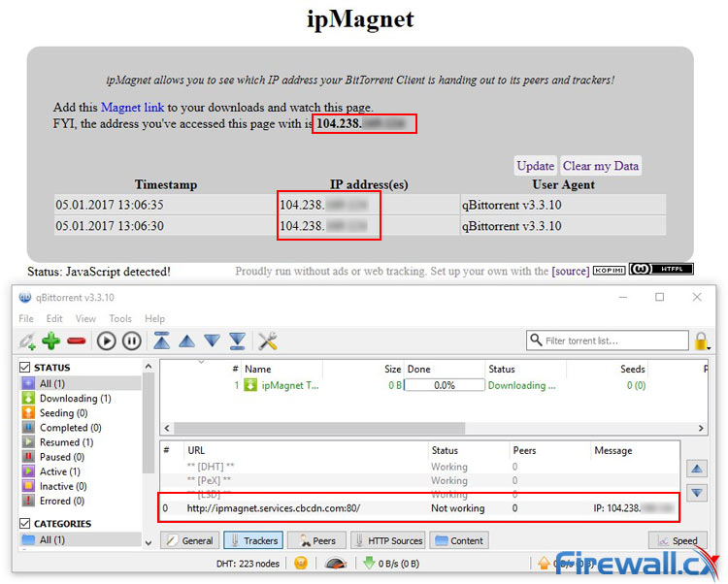This screenshot has width=728, height=584.
Task: Open Options with the wrench-screwdriver icon
Action: click(268, 341)
